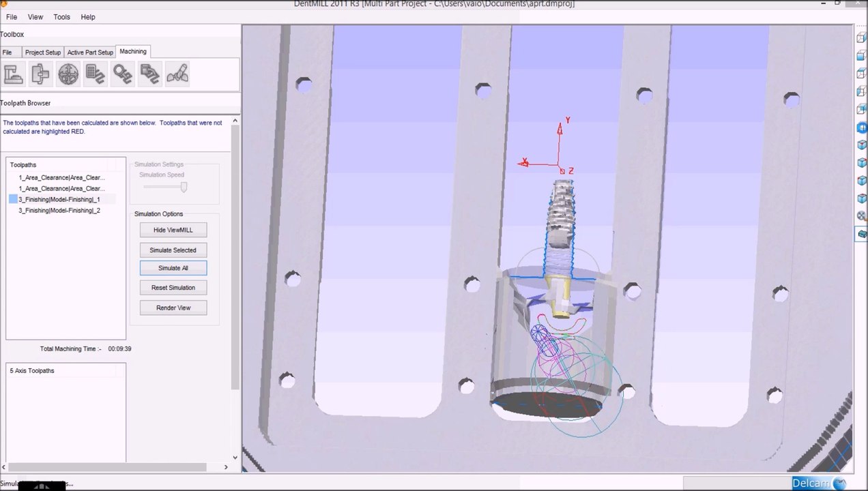Viewport: 868px width, 491px height.
Task: Click the Simulation Options label
Action: [158, 214]
